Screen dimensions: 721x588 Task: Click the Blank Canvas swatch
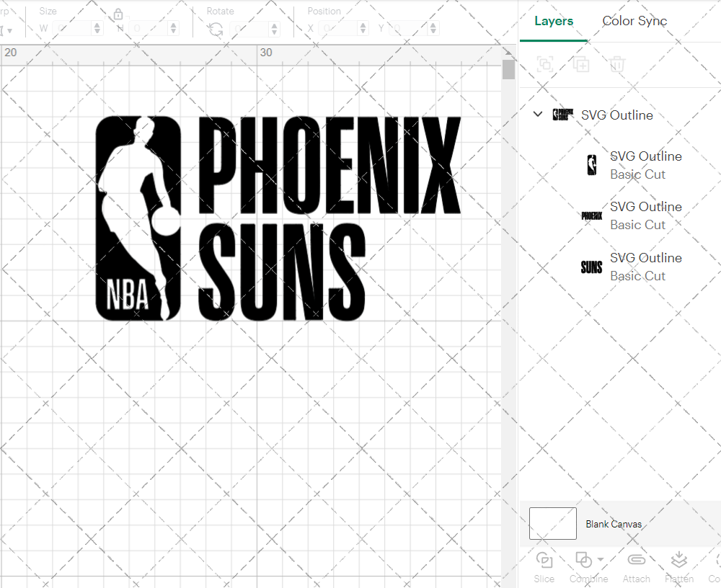point(553,524)
